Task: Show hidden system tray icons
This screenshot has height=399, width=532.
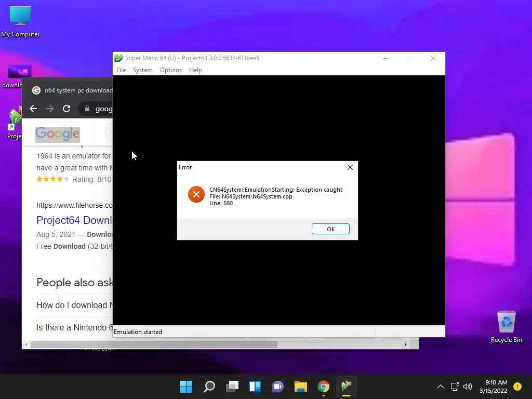Action: 441,387
